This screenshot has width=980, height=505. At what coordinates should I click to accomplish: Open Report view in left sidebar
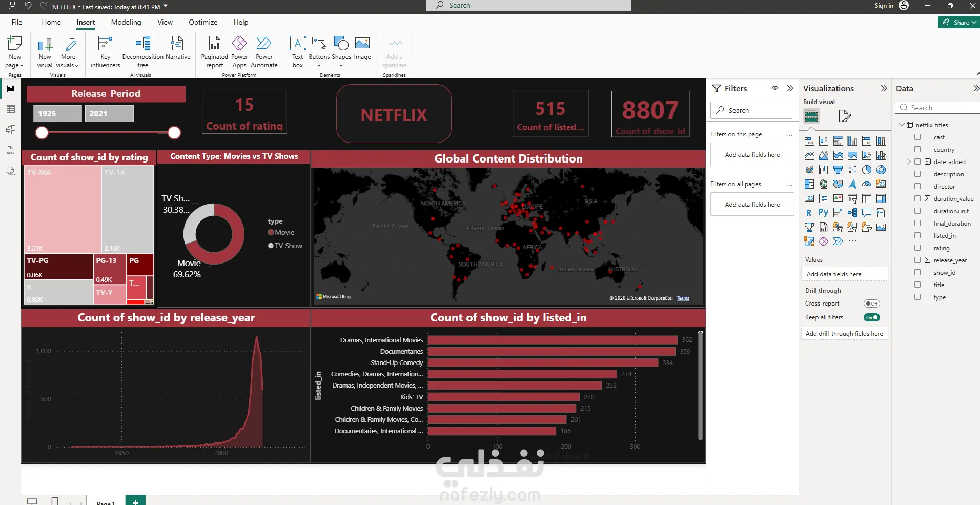click(11, 89)
